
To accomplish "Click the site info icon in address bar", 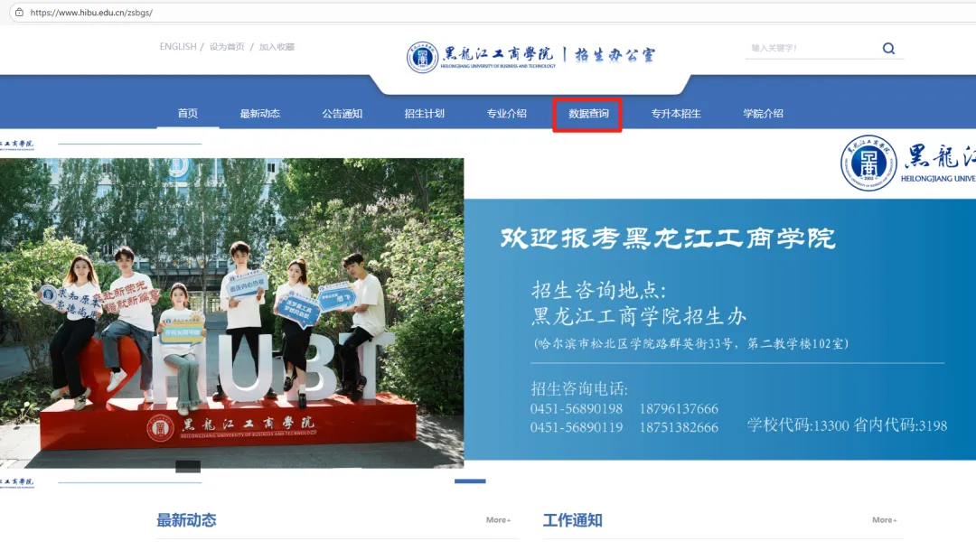I will pos(18,13).
